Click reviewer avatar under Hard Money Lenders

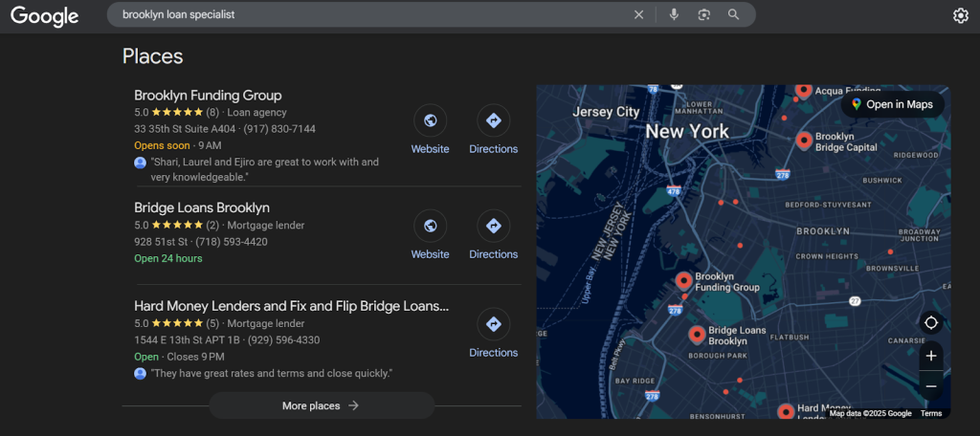[140, 374]
